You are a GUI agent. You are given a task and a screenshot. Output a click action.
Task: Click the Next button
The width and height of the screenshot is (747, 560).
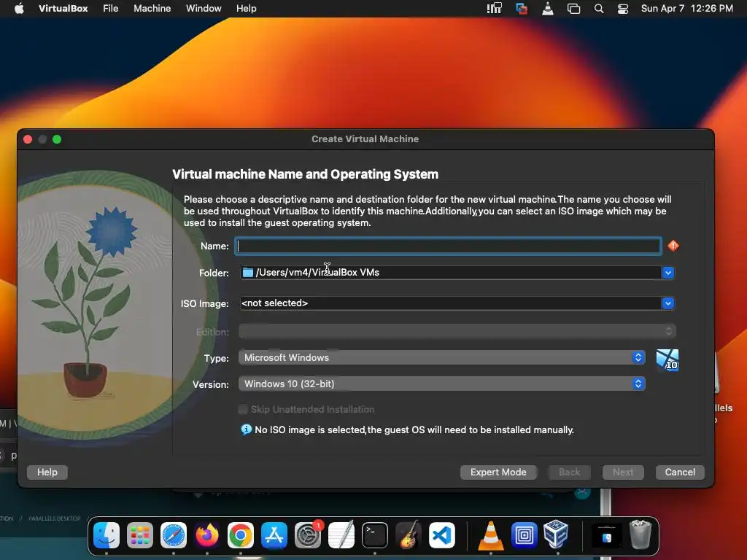click(623, 472)
